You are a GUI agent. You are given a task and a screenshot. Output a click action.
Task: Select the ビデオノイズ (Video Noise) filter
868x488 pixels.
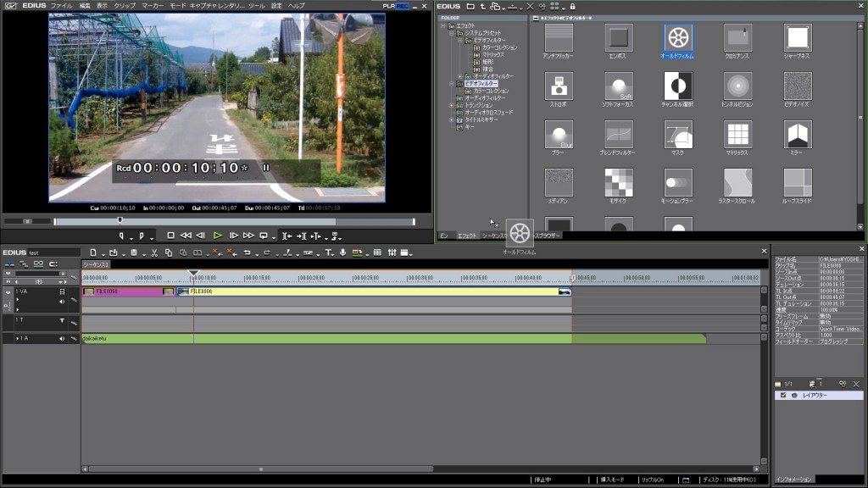(798, 86)
